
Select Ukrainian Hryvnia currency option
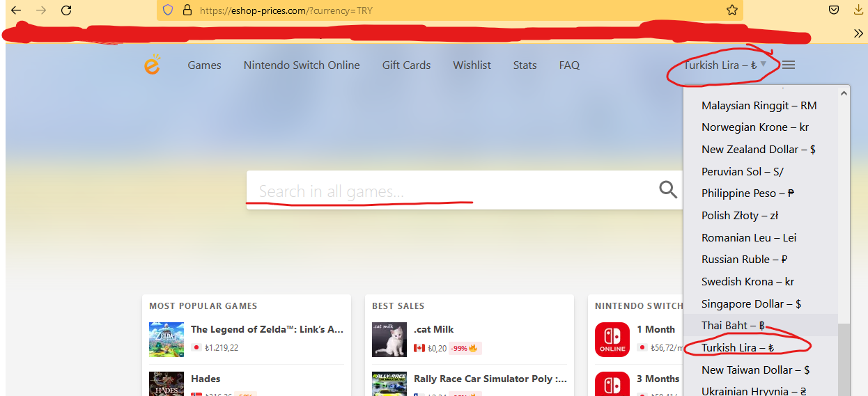[x=761, y=390]
